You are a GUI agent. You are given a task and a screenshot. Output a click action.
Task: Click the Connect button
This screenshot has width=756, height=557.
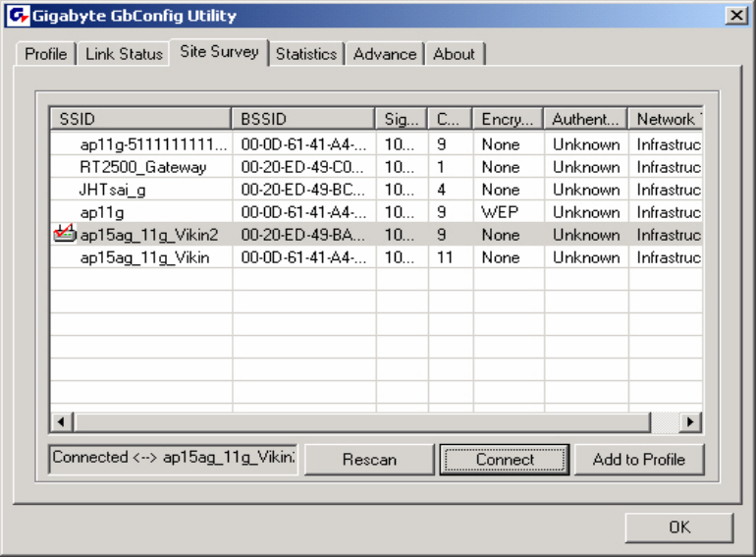(x=505, y=459)
